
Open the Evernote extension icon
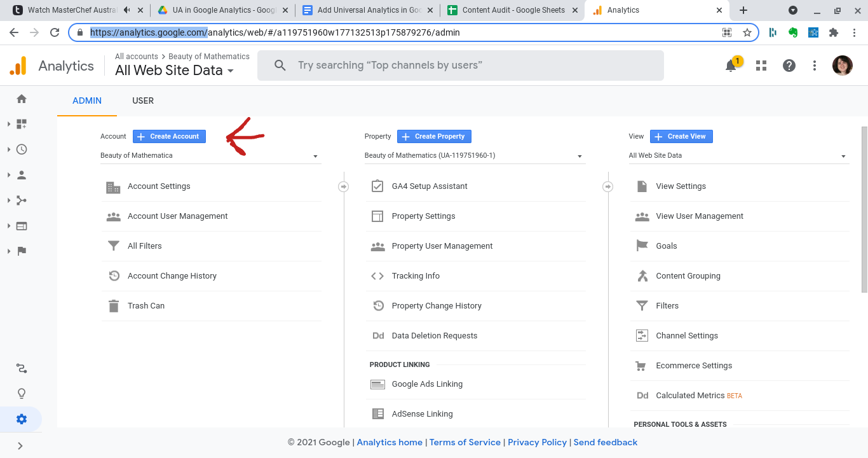click(793, 32)
